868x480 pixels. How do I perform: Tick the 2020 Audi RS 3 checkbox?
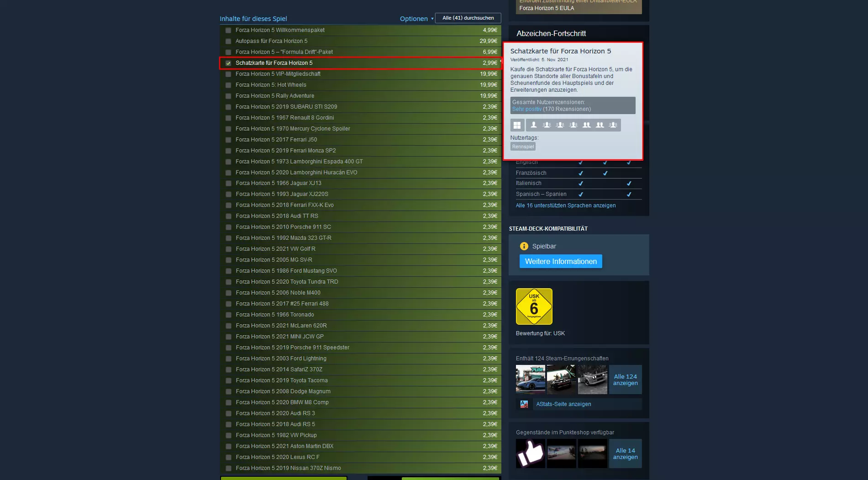click(228, 413)
